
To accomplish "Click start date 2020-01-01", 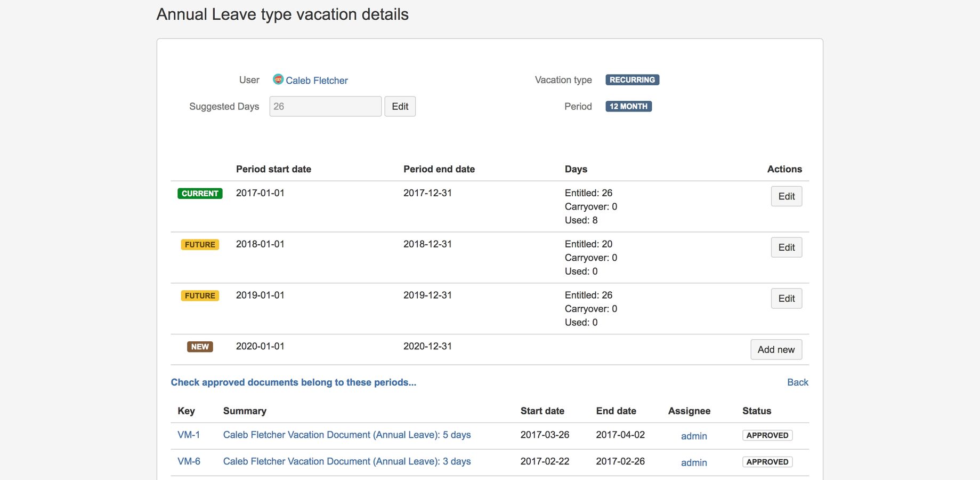I will (260, 347).
